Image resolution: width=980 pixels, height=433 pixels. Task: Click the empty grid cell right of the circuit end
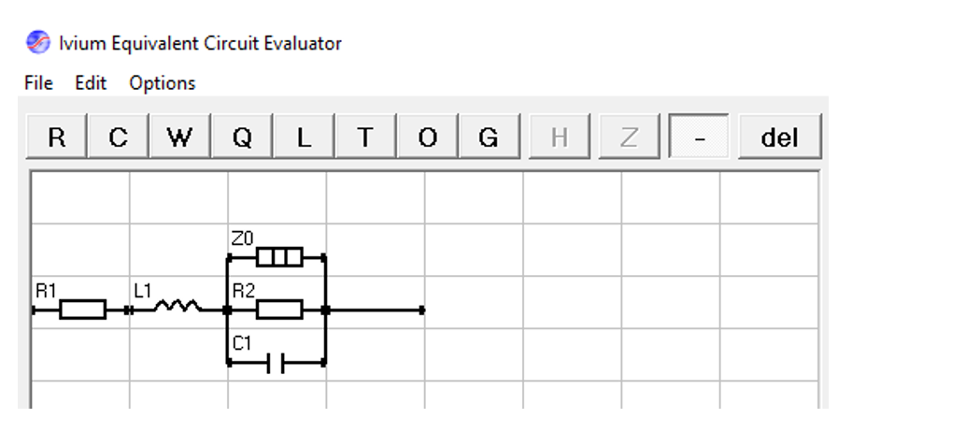(x=474, y=302)
